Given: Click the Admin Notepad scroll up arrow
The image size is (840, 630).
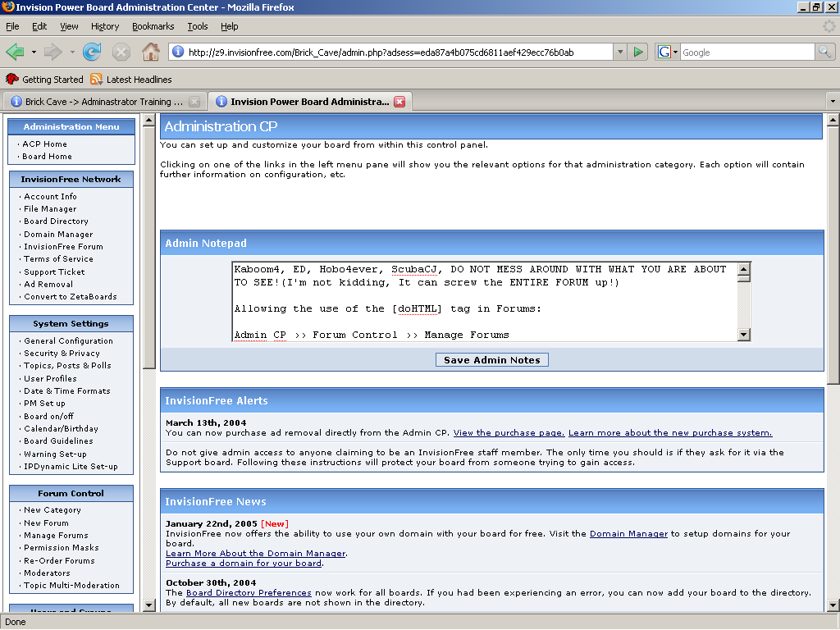Looking at the screenshot, I should [x=743, y=268].
